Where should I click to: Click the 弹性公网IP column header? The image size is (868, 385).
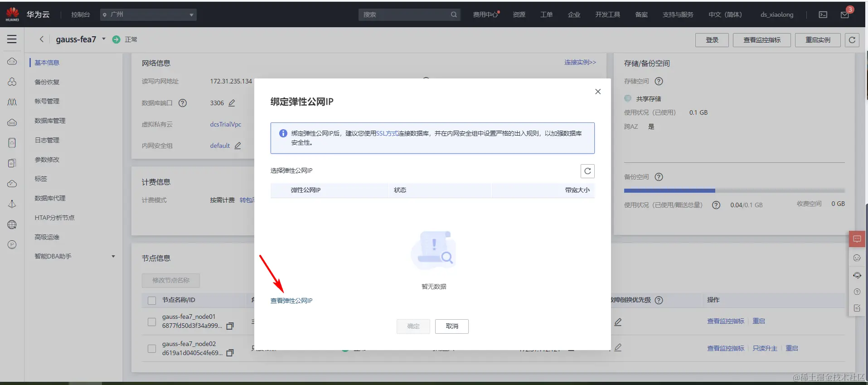coord(305,190)
